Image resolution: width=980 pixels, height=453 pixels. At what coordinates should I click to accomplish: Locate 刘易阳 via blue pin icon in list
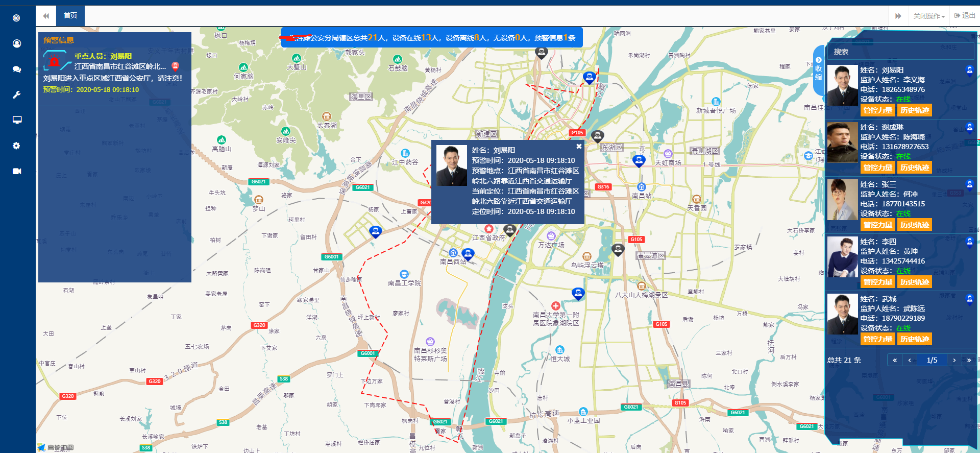(969, 70)
